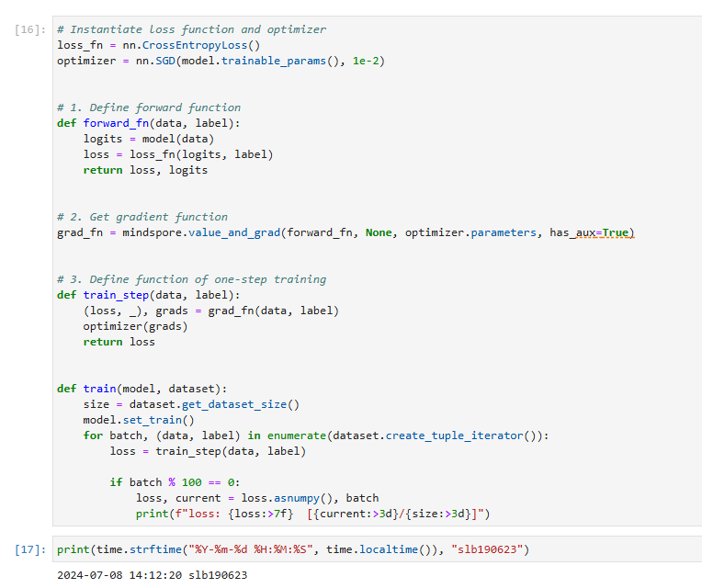Click the 'if batch % 100 == 0:' line
Viewport: 702px width, 588px height.
click(175, 482)
